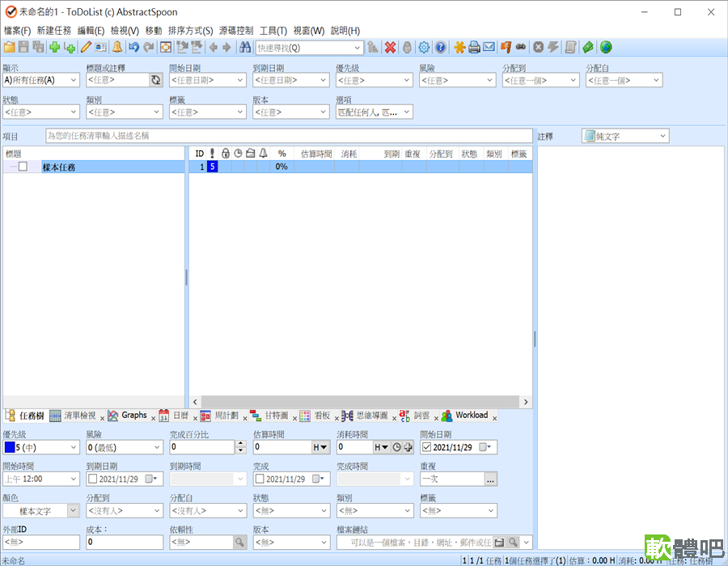Click the green money ticket toolbar icon
This screenshot has width=728, height=566.
[588, 48]
